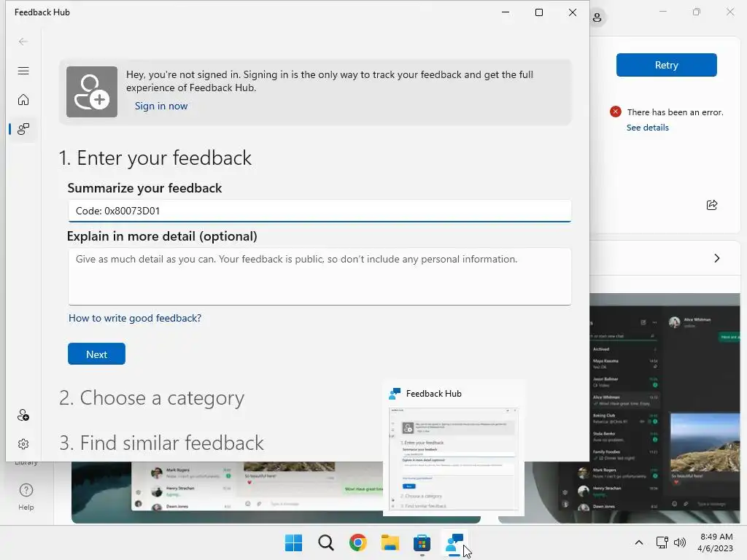Open the Store profile account icon

tap(597, 18)
